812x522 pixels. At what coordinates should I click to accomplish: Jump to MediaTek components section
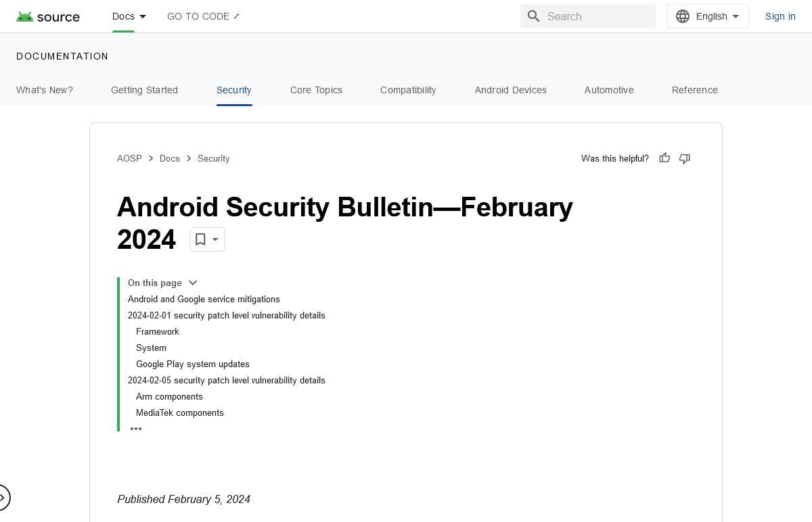click(x=180, y=412)
